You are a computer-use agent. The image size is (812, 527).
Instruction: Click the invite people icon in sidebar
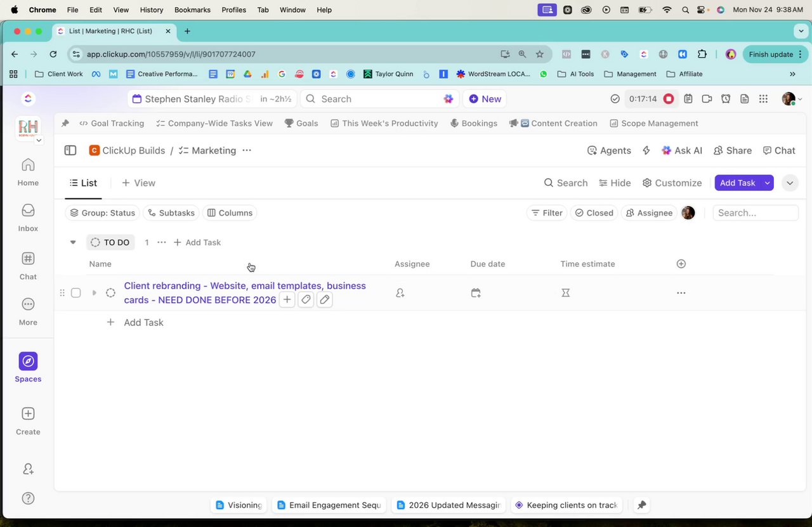click(28, 469)
